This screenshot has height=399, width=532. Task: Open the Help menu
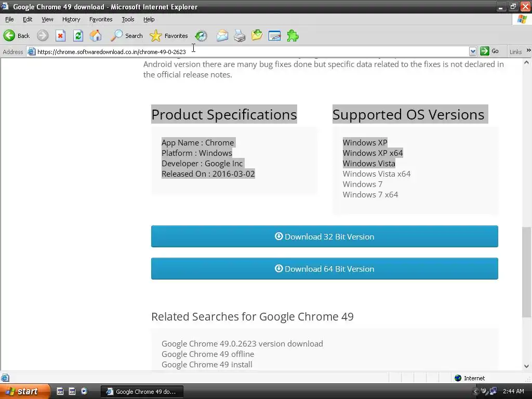click(149, 19)
